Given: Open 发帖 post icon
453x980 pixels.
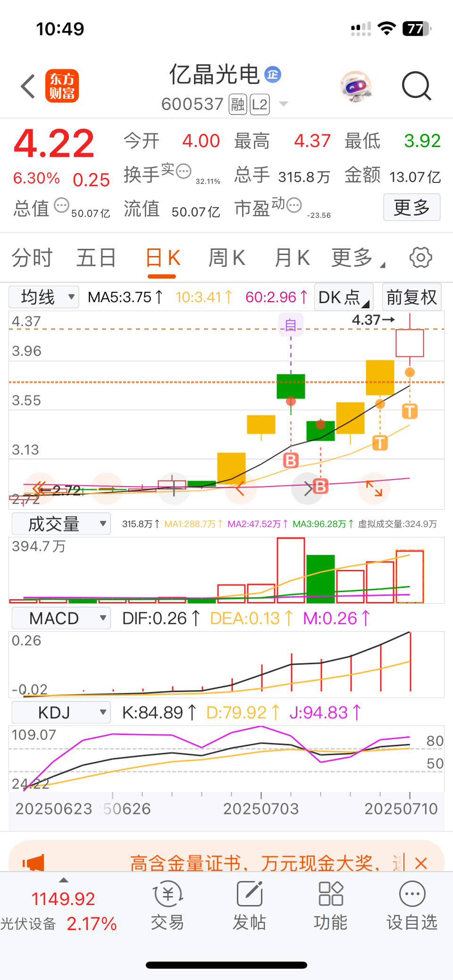Looking at the screenshot, I should coord(249,906).
